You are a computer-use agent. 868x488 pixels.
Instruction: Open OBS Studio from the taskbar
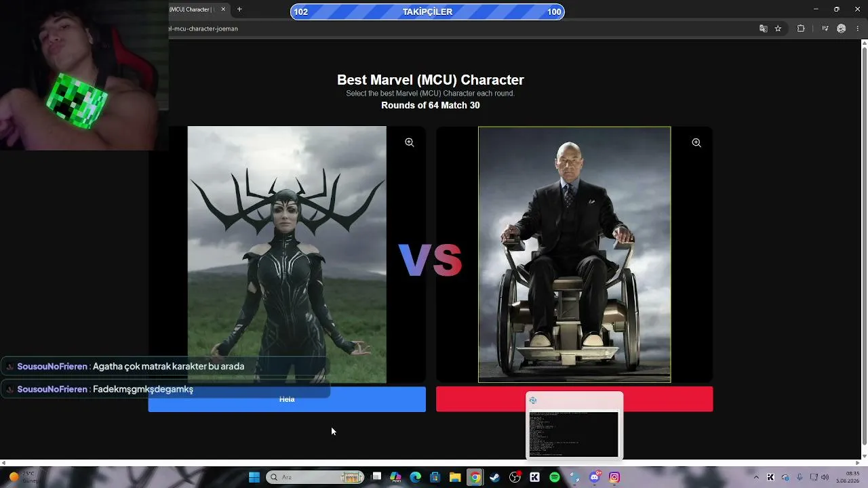tap(515, 477)
